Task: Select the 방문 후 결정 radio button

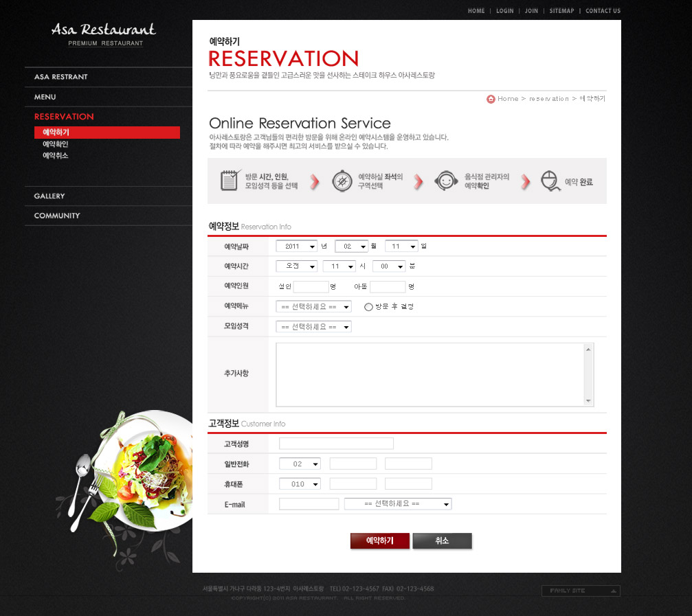Action: tap(368, 307)
